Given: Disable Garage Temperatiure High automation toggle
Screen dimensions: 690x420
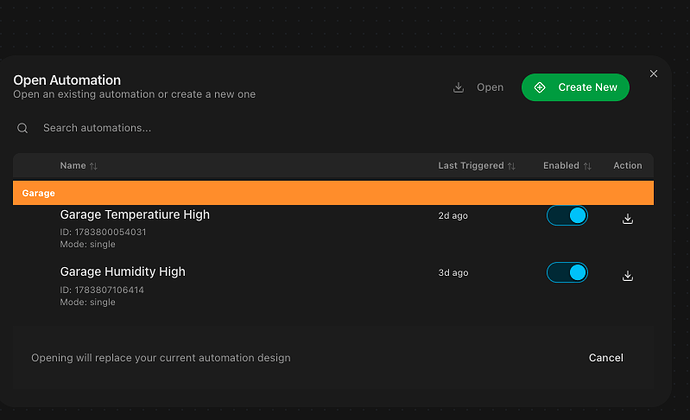Looking at the screenshot, I should (x=567, y=216).
